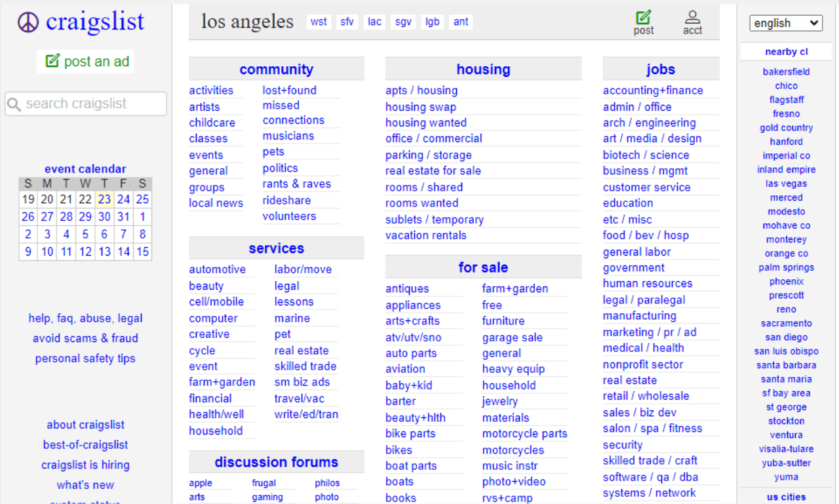Open the services section heading

click(x=276, y=248)
